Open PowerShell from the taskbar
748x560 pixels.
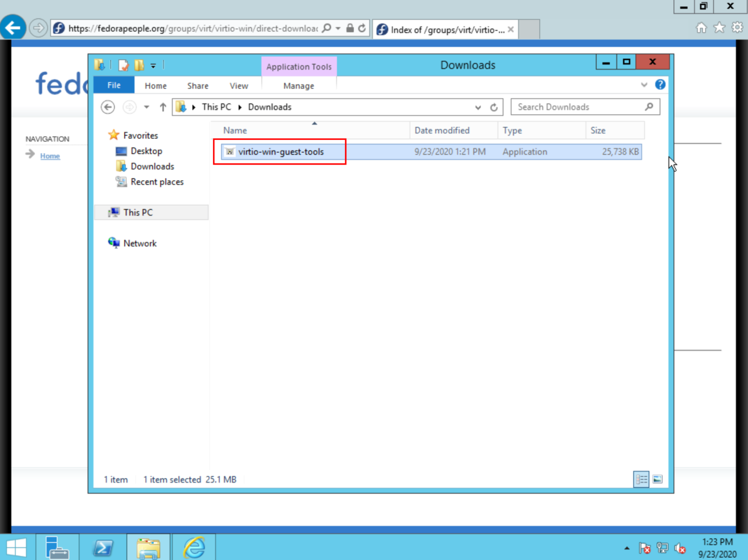(x=103, y=548)
